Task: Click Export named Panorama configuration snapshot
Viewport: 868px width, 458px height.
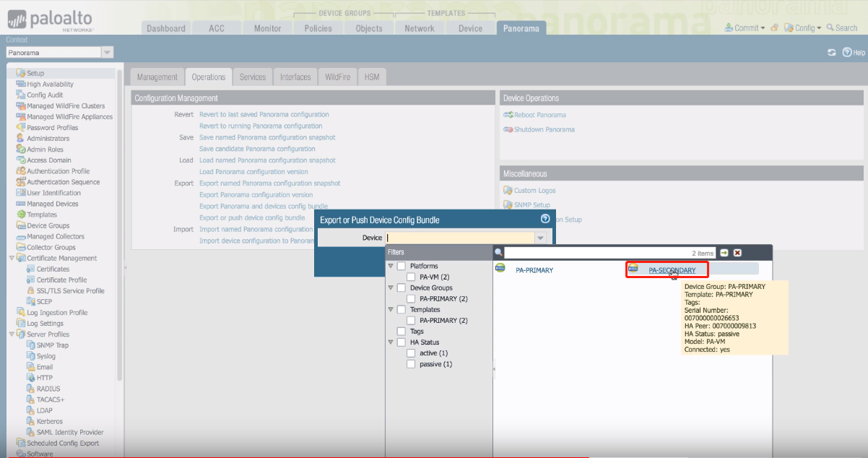Action: point(269,183)
